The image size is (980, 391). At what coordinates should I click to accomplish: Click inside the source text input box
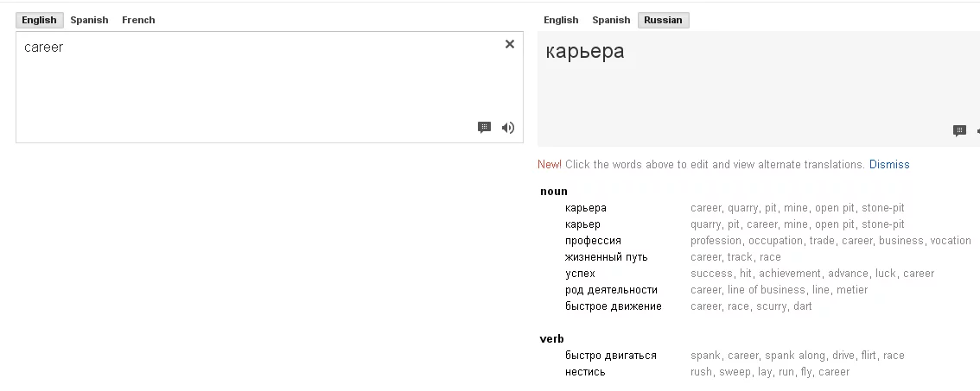(259, 86)
